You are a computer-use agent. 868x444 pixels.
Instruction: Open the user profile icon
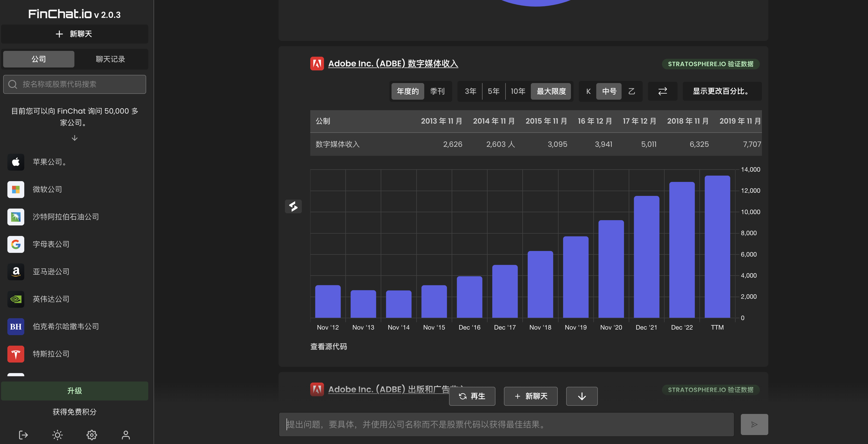[126, 435]
